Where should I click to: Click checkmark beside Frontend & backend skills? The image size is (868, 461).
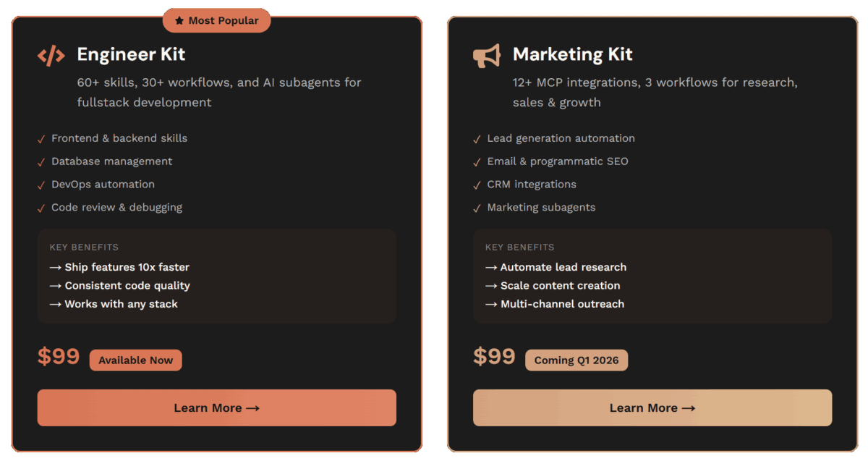(x=41, y=139)
